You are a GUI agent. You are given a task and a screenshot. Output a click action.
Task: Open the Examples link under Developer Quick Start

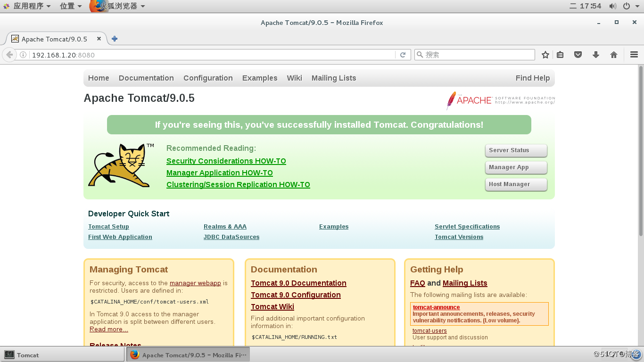tap(334, 227)
